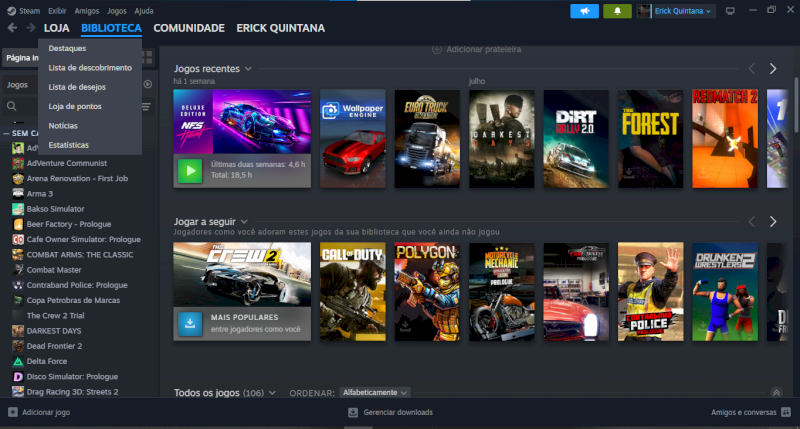Open the Jogos filter dropdown
Image resolution: width=800 pixels, height=429 pixels.
(20, 85)
